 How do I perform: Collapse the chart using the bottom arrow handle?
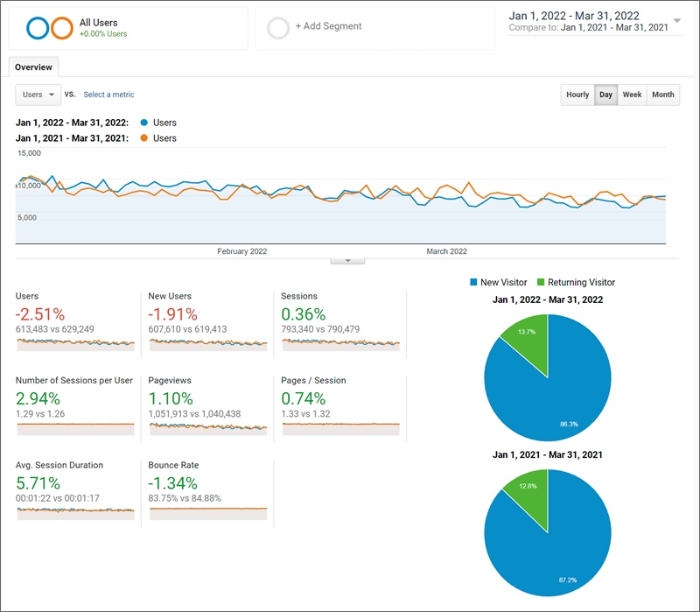[x=347, y=260]
